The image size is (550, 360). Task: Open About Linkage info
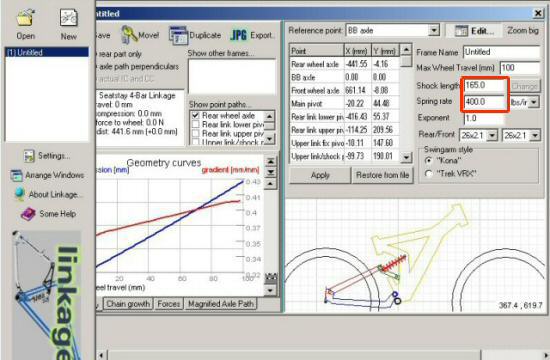point(20,194)
